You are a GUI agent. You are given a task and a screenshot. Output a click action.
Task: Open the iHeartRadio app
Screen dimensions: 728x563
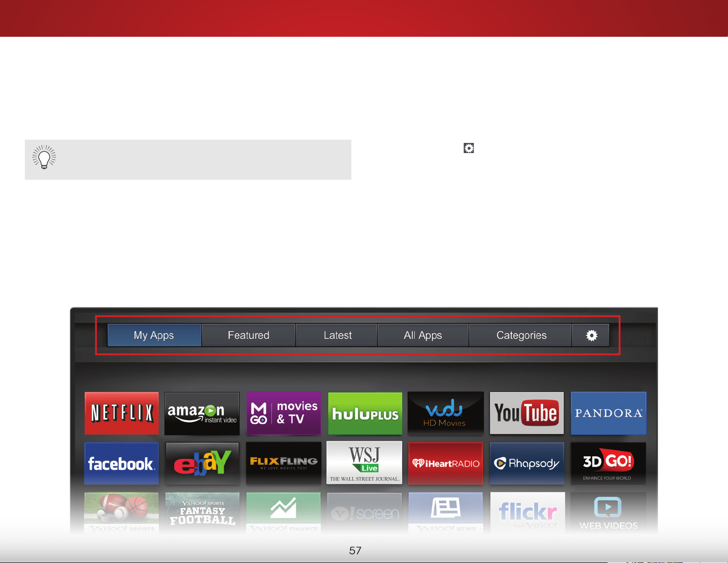[x=446, y=463]
